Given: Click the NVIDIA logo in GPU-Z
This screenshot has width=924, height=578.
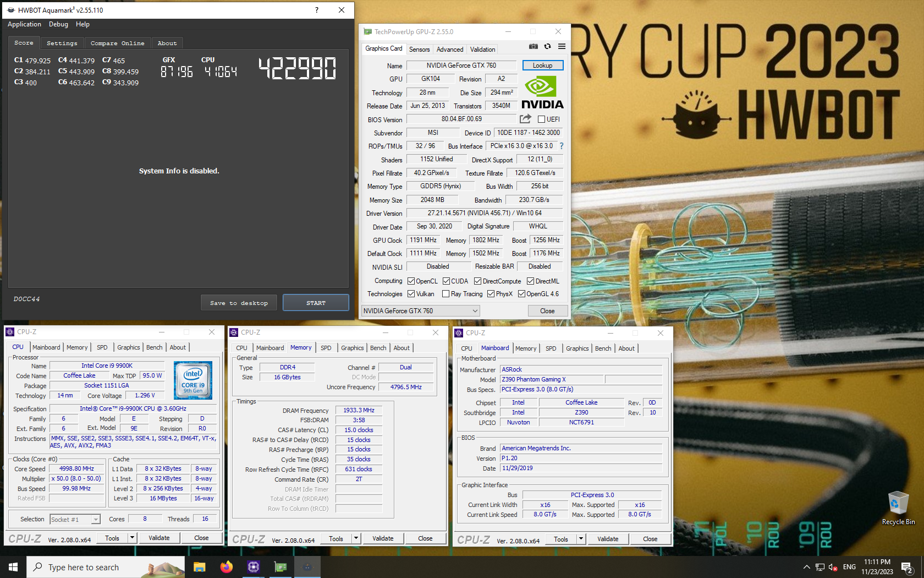Looking at the screenshot, I should pos(542,92).
